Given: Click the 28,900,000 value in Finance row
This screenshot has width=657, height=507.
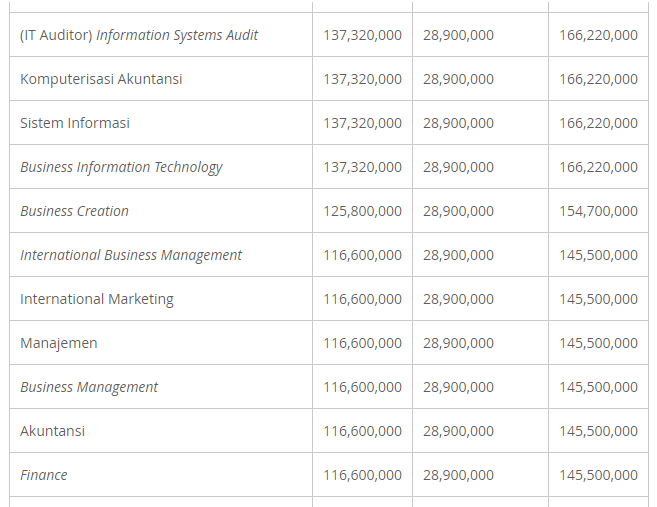Looking at the screenshot, I should click(458, 475).
